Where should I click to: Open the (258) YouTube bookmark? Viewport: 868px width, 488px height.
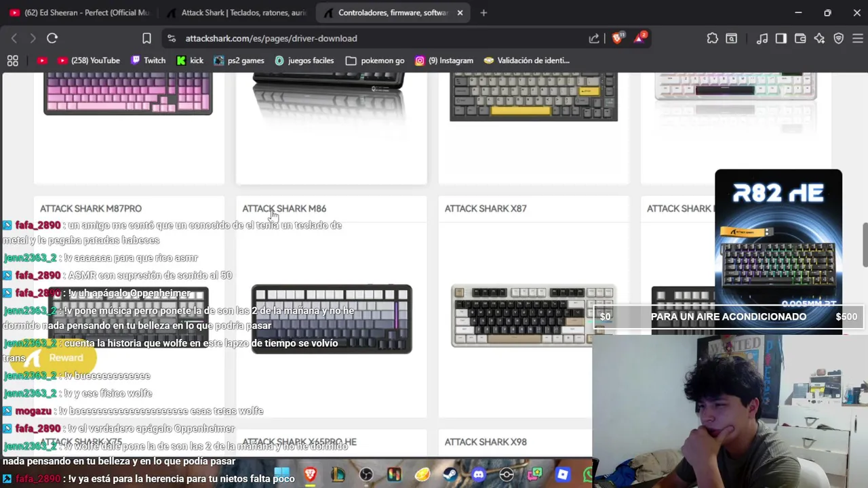88,60
